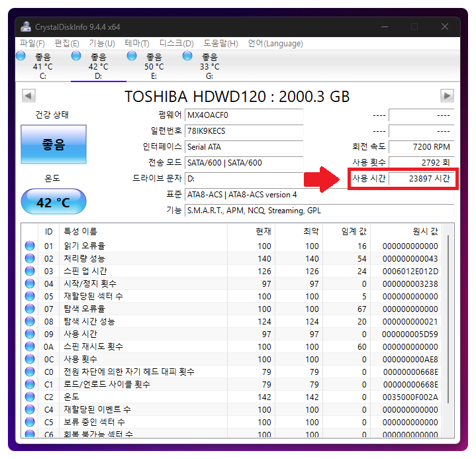Viewport: 476px width, 459px height.
Task: Click status dot of row 05 재할당된 섹터 수
Action: (30, 296)
